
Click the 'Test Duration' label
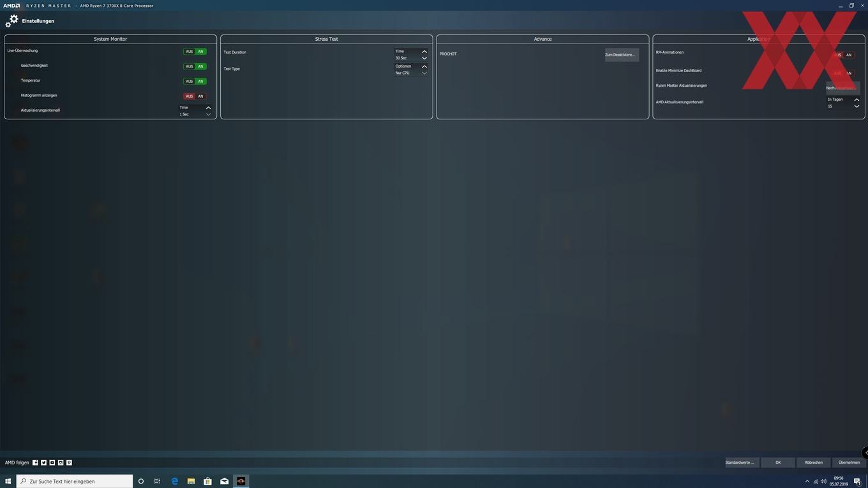tap(235, 52)
